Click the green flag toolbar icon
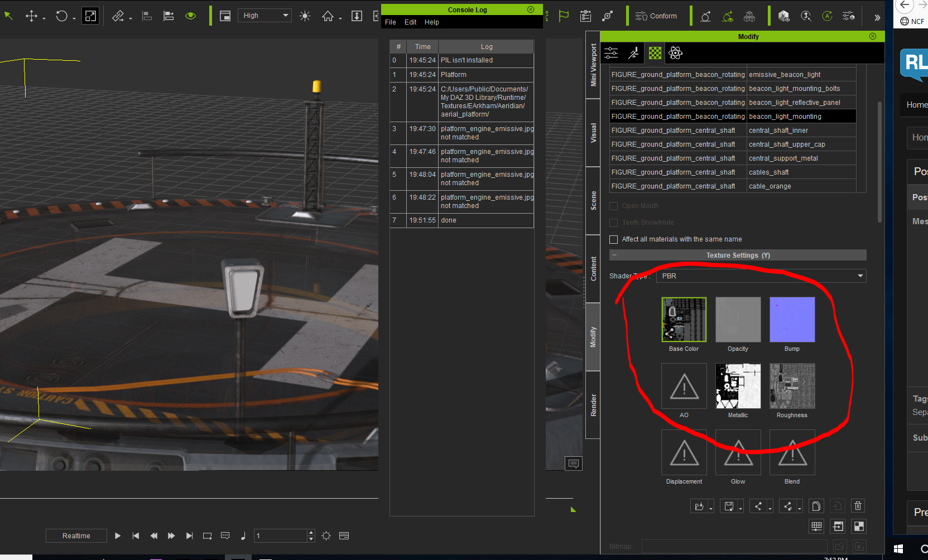 564,16
